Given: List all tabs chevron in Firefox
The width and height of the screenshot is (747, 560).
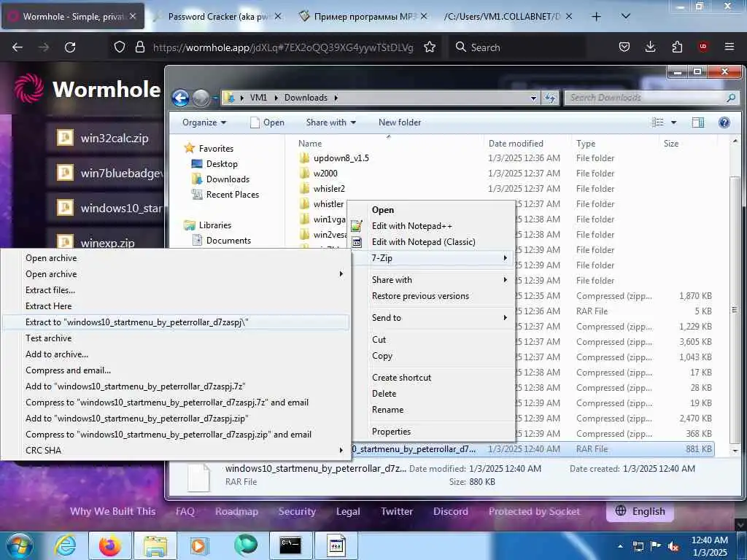Looking at the screenshot, I should (626, 16).
